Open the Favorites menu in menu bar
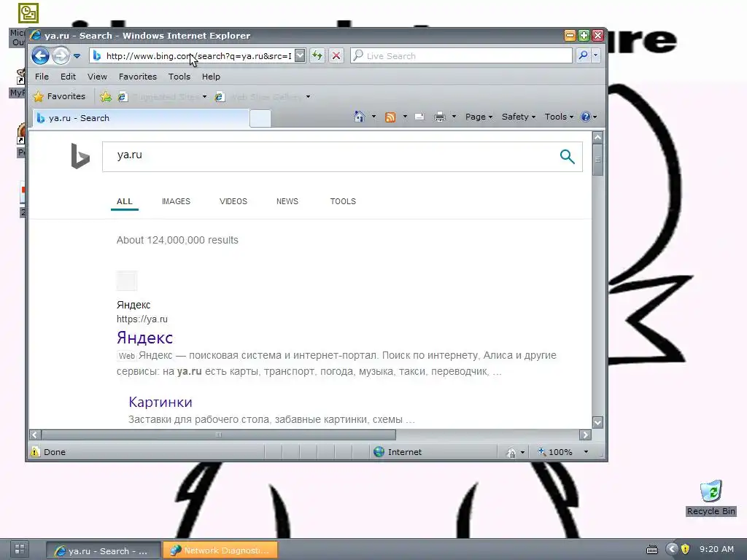Screen dimensions: 747x560 pyautogui.click(x=138, y=76)
